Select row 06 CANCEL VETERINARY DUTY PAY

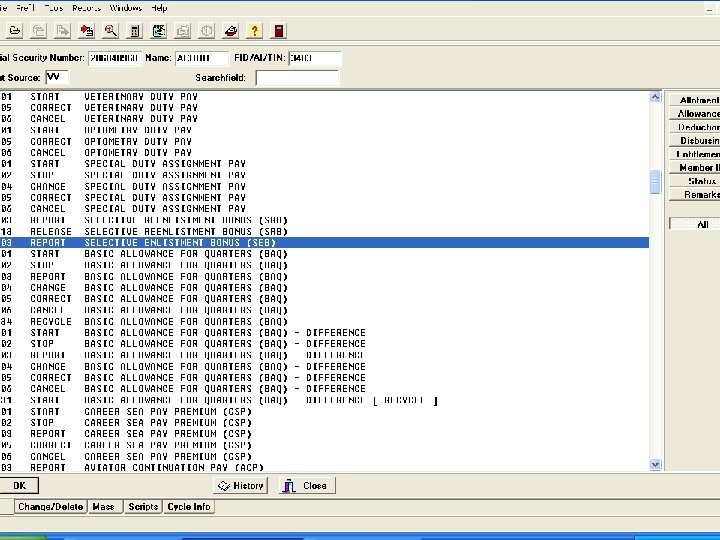324,118
